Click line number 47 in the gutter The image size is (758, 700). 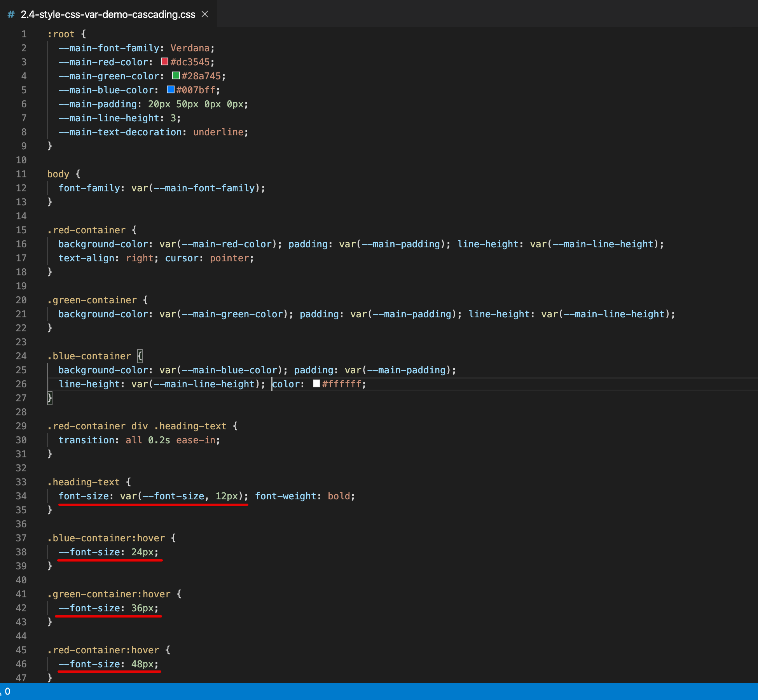tap(21, 678)
